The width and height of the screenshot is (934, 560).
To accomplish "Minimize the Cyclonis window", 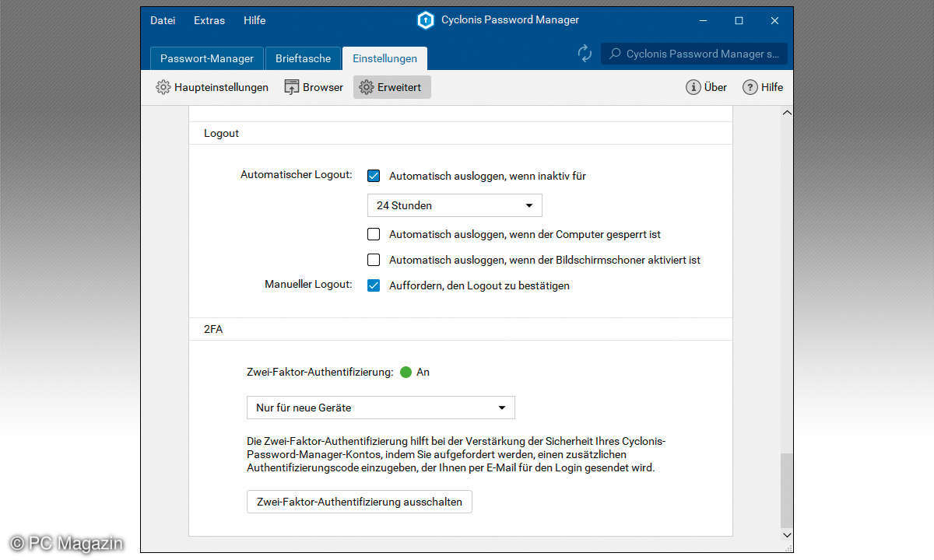I will [703, 21].
